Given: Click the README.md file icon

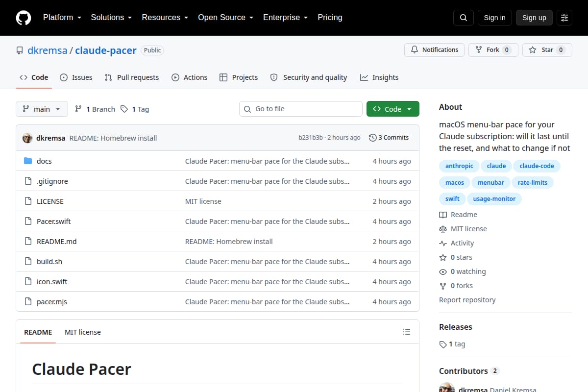Looking at the screenshot, I should [x=28, y=242].
